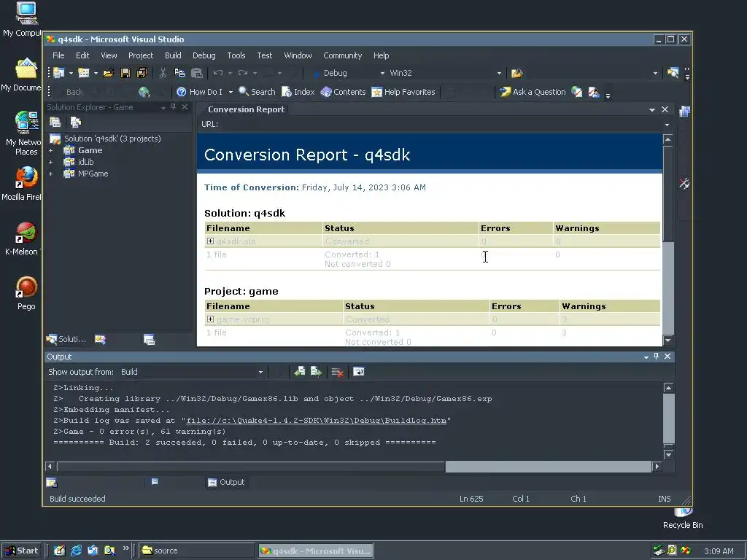
Task: Click the Cut scissors icon
Action: [163, 73]
